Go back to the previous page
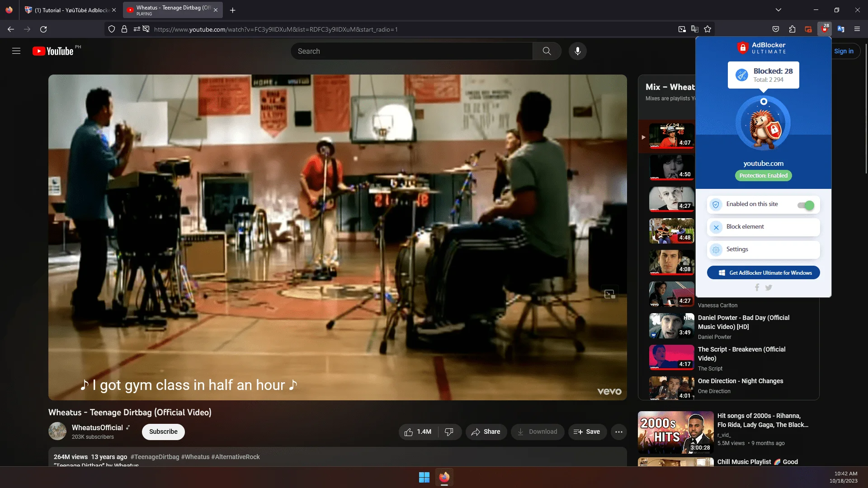 click(11, 29)
